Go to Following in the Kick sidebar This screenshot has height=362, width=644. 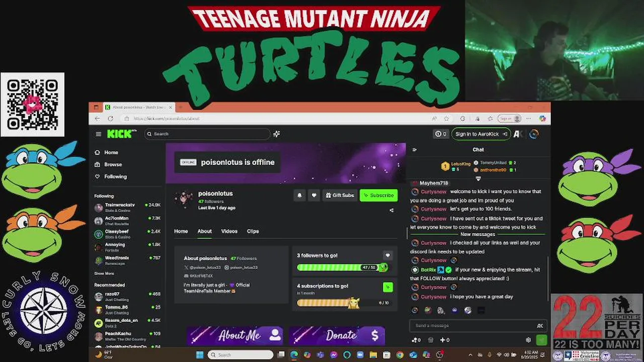tap(111, 176)
